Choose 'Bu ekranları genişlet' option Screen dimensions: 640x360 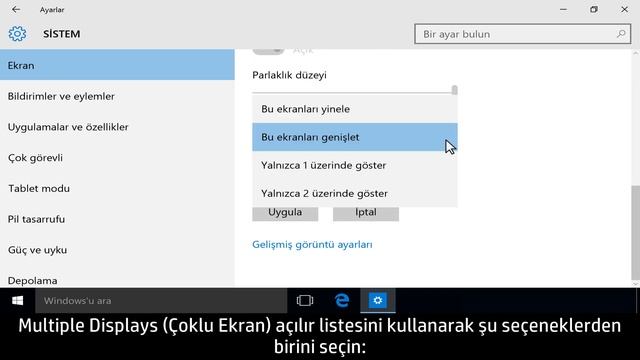[355, 137]
